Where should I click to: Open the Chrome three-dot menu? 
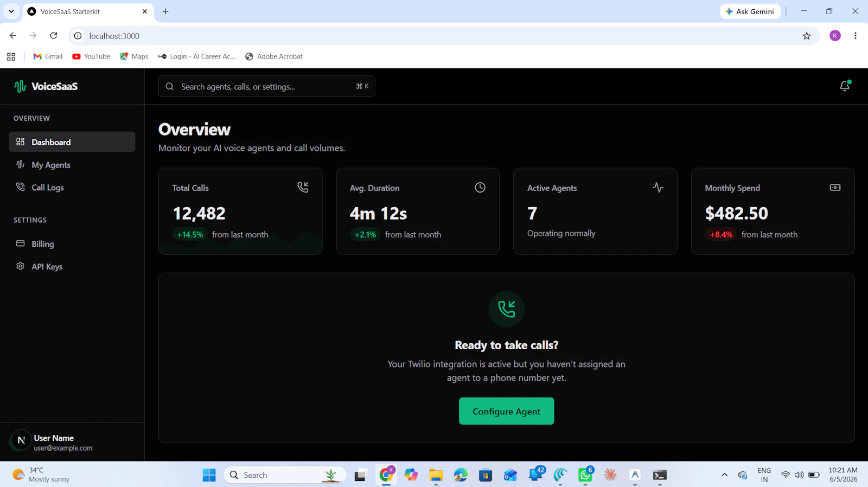coord(856,36)
